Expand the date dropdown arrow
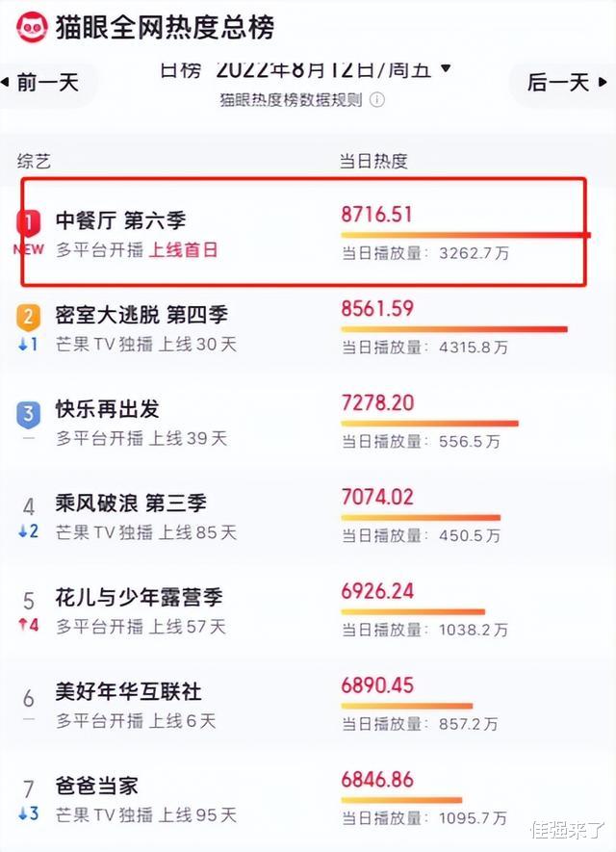 coord(446,68)
